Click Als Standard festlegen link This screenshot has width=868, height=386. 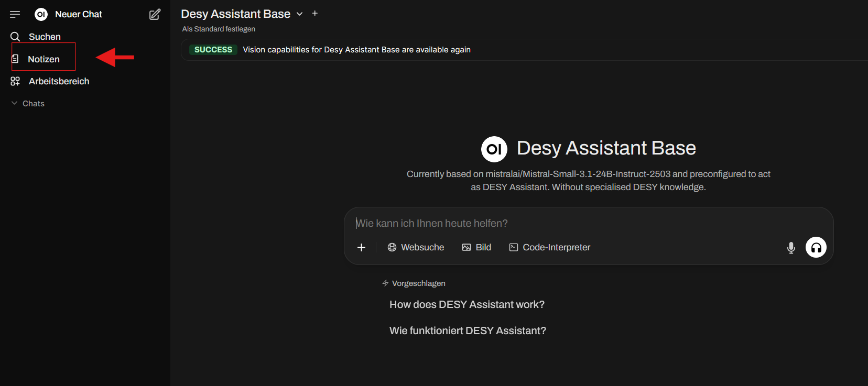point(219,29)
